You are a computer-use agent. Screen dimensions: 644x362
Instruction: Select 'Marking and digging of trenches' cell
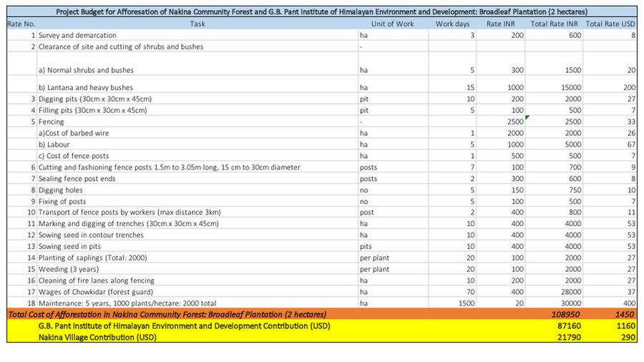coord(197,224)
